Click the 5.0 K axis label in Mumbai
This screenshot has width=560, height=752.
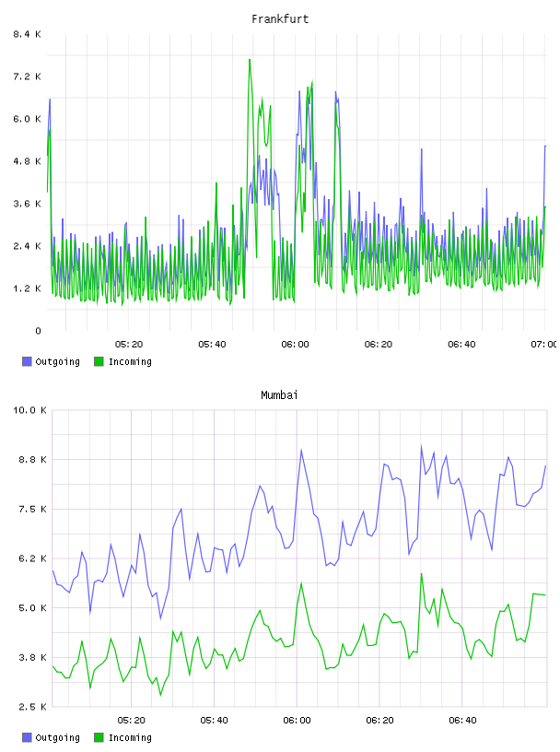(x=32, y=608)
